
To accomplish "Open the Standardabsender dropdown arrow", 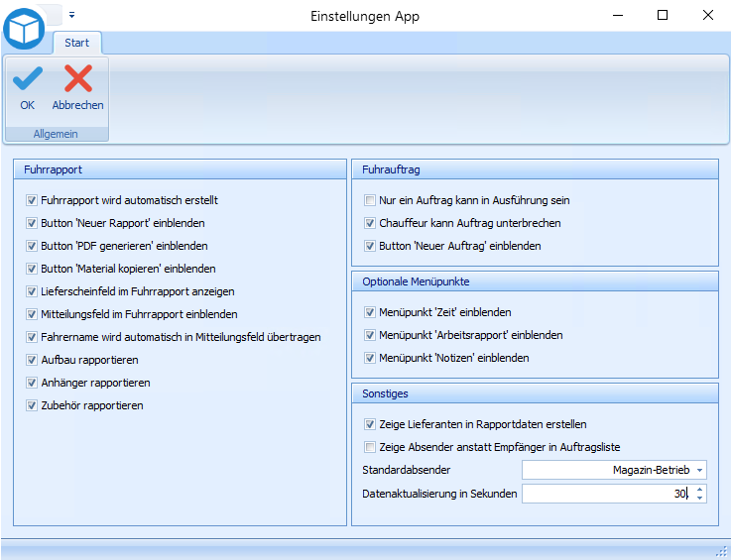I will [699, 471].
